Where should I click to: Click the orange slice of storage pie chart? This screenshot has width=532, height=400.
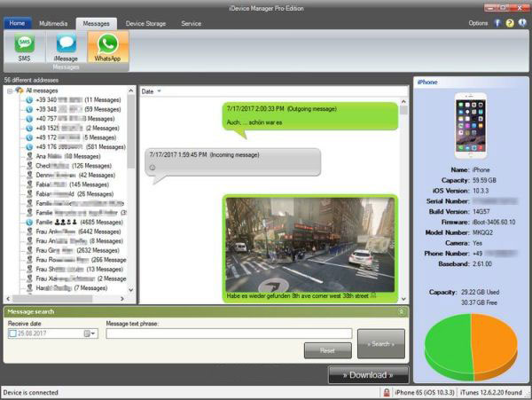[495, 344]
